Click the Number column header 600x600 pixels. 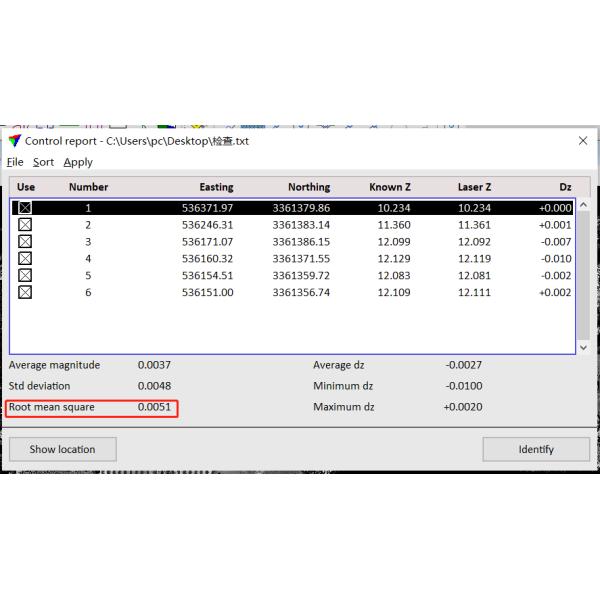point(88,187)
